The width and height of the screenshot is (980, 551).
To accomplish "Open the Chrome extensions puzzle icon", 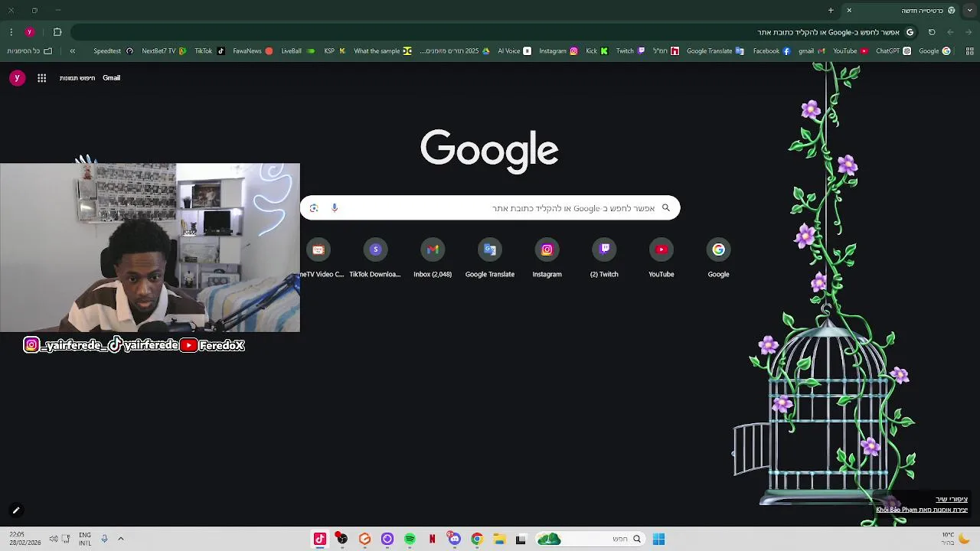I will [57, 32].
